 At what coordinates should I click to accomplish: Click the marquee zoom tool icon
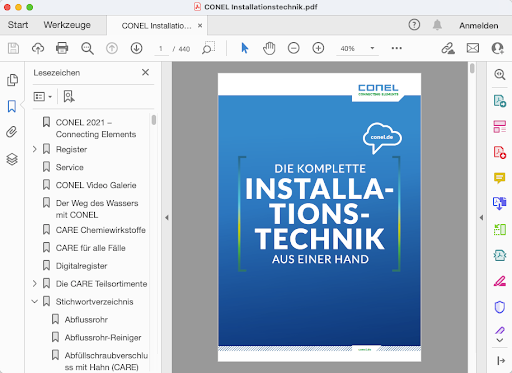(208, 48)
